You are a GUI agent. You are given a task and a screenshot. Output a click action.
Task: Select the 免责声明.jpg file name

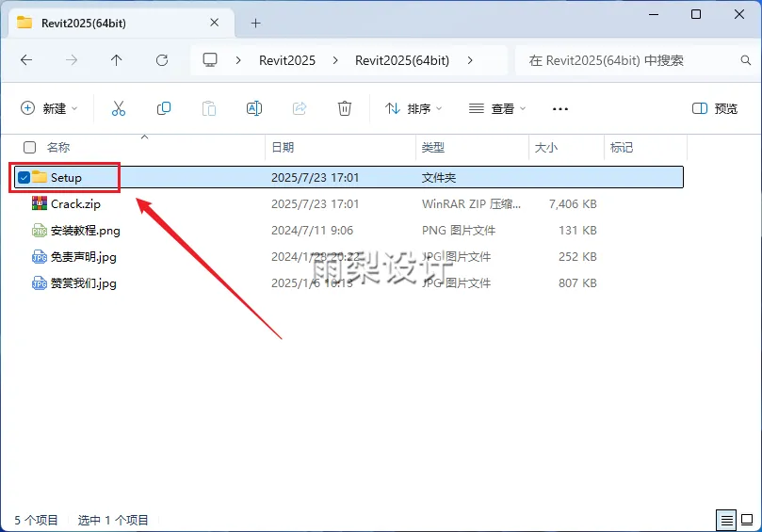[x=84, y=256]
